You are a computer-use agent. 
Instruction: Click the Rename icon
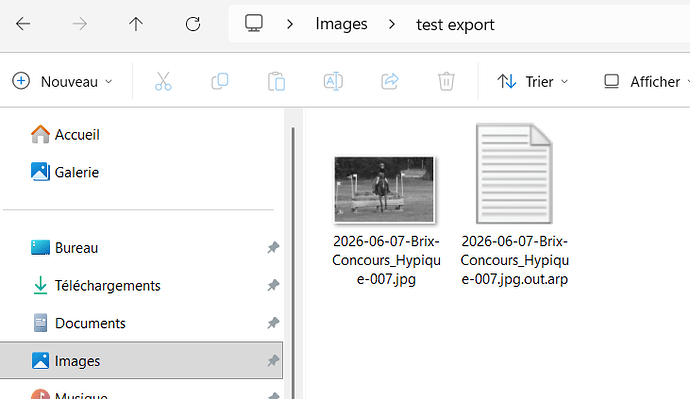pyautogui.click(x=333, y=81)
